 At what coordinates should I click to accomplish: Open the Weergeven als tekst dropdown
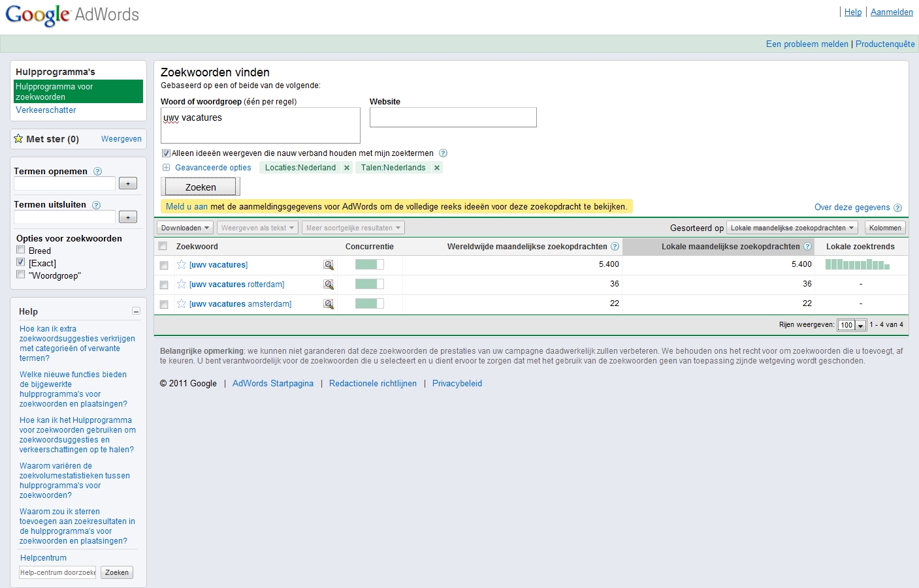pos(257,228)
